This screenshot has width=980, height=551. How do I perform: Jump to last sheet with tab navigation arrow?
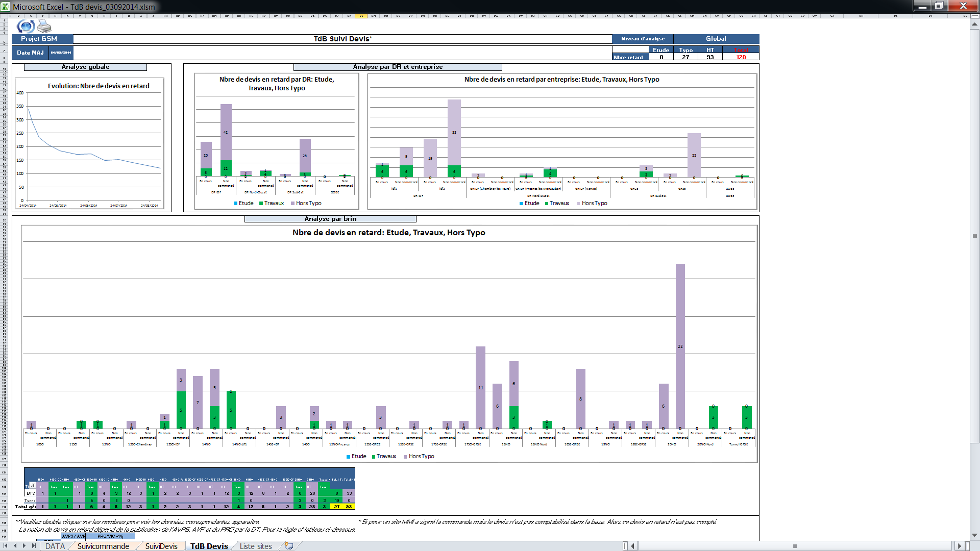click(x=34, y=546)
